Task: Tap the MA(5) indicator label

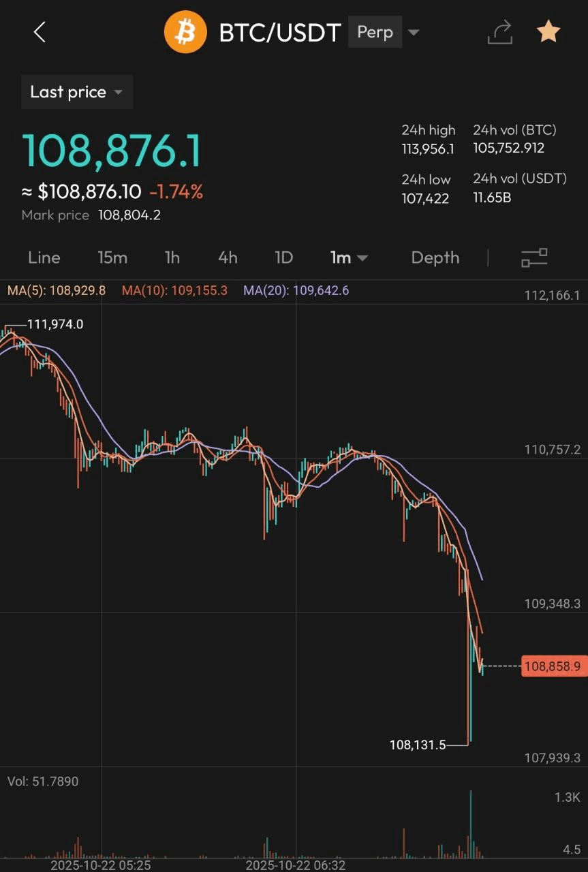Action: [57, 291]
